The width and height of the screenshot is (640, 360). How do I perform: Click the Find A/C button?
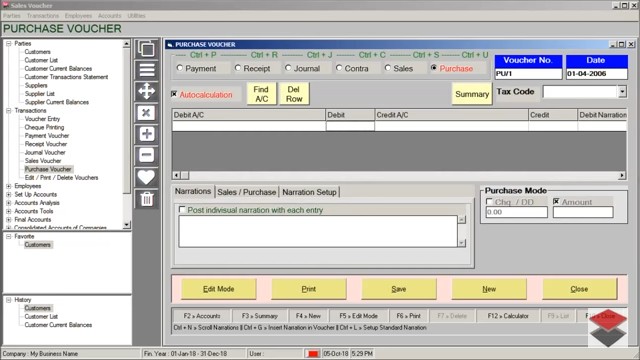[x=261, y=94]
